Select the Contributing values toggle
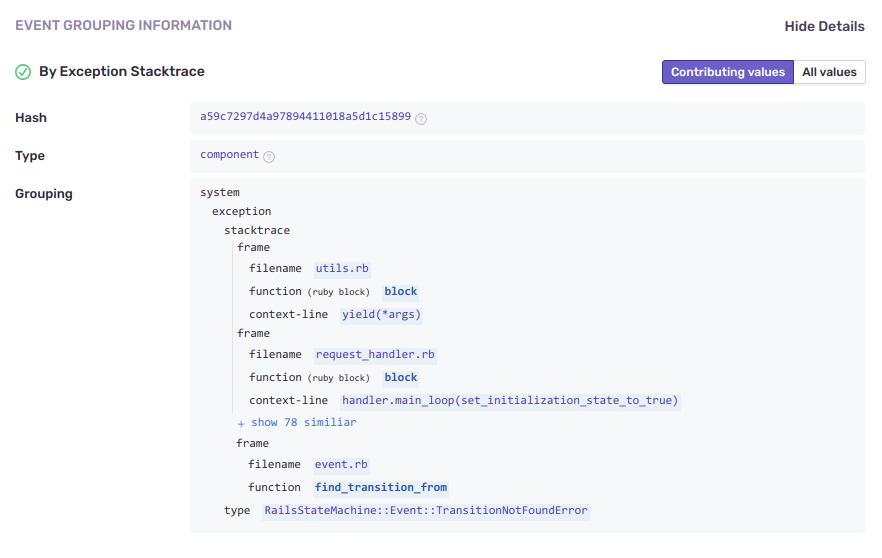882x558 pixels. click(x=727, y=72)
